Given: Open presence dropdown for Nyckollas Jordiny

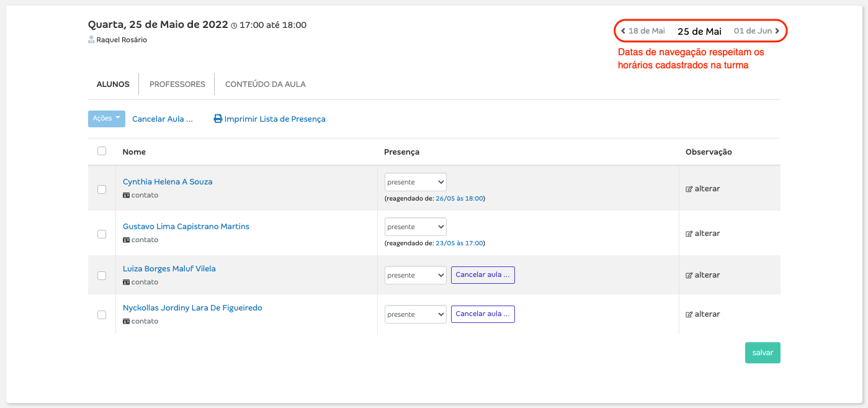Looking at the screenshot, I should [x=416, y=314].
